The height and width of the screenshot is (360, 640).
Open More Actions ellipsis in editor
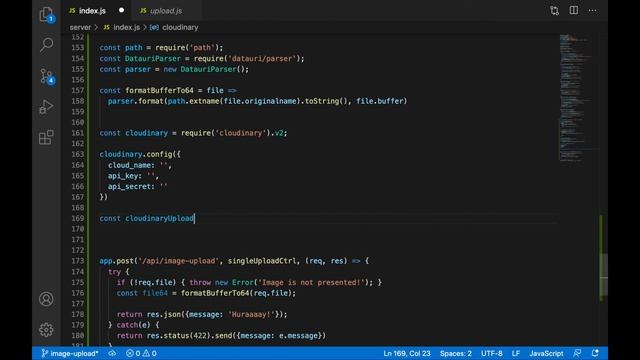tap(592, 11)
